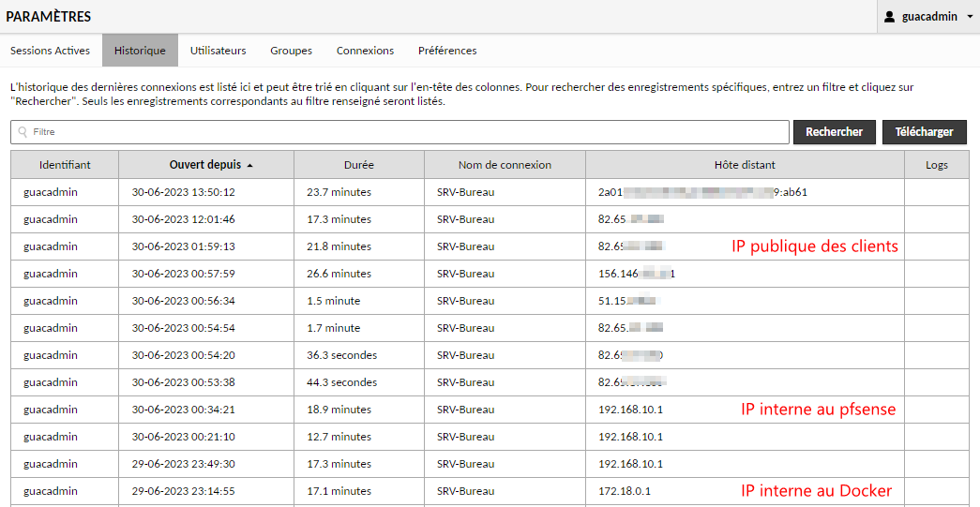Sort by the Durée column header

pos(358,165)
